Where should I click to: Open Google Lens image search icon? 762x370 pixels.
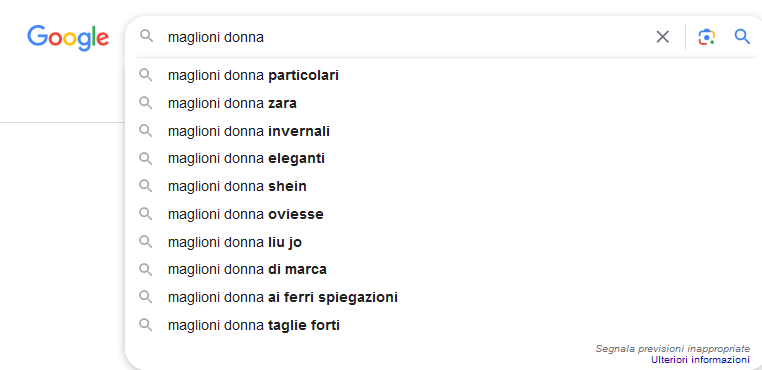[706, 37]
